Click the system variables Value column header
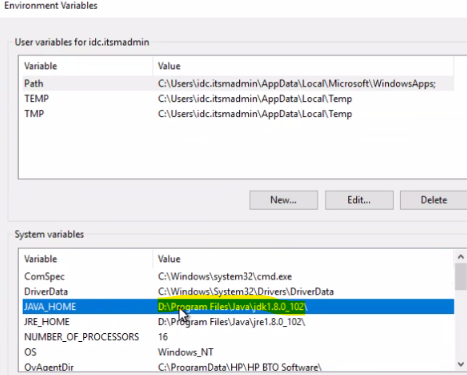This screenshot has width=467, height=375. [x=303, y=259]
